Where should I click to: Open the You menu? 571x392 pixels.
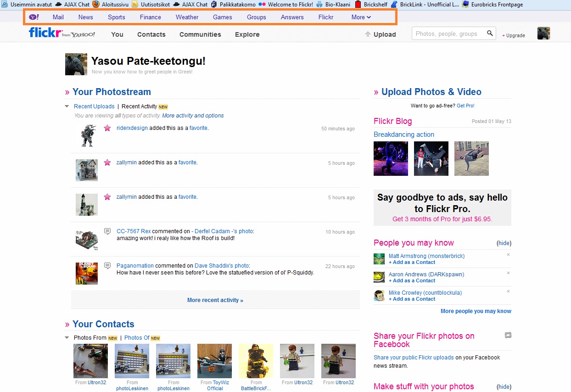[x=118, y=34]
